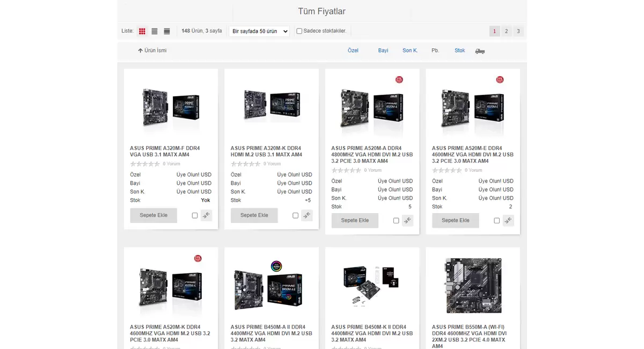Go to page 1
Viewport: 644px width, 349px height.
[494, 31]
